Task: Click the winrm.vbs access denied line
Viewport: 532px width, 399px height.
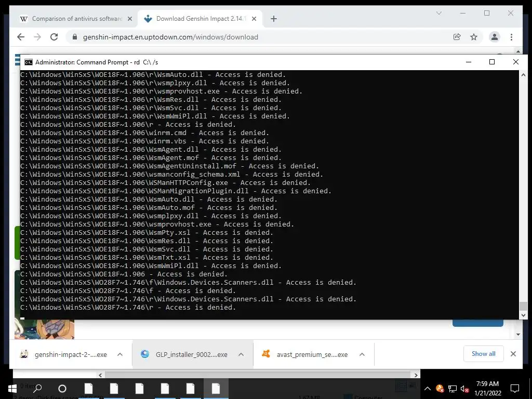Action: pos(144,141)
